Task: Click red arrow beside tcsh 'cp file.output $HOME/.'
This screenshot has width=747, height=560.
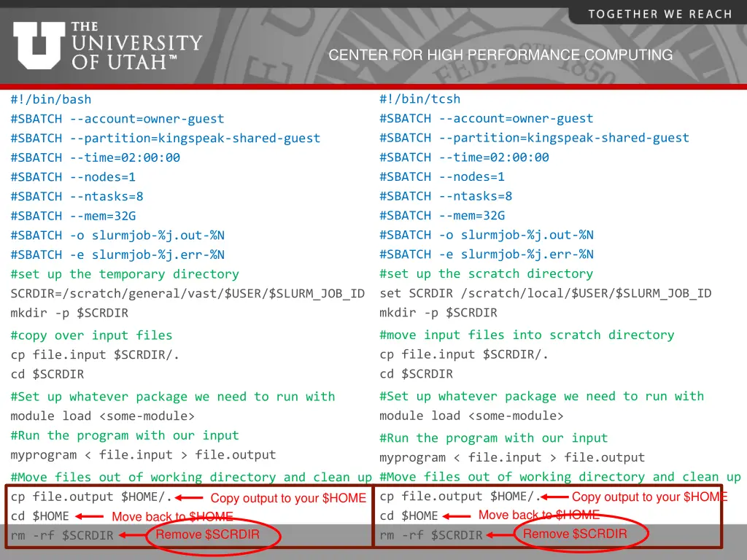Action: (554, 497)
